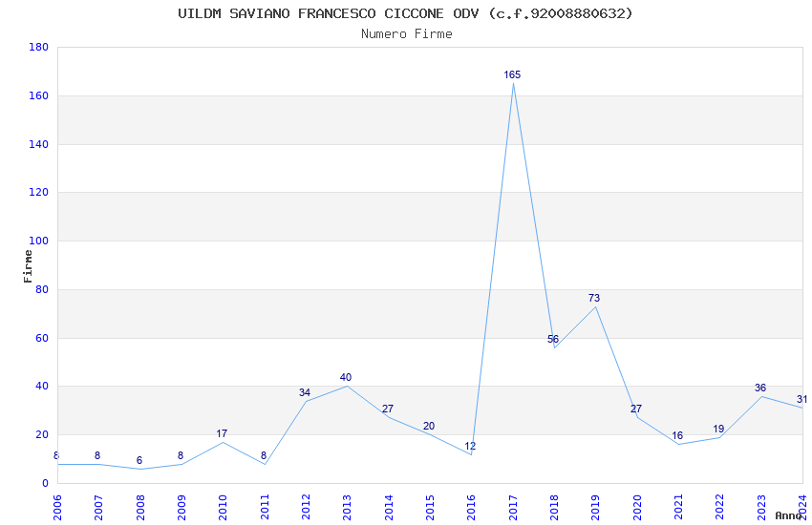Click the 34 data label for 2012
The image size is (812, 525).
coord(305,392)
